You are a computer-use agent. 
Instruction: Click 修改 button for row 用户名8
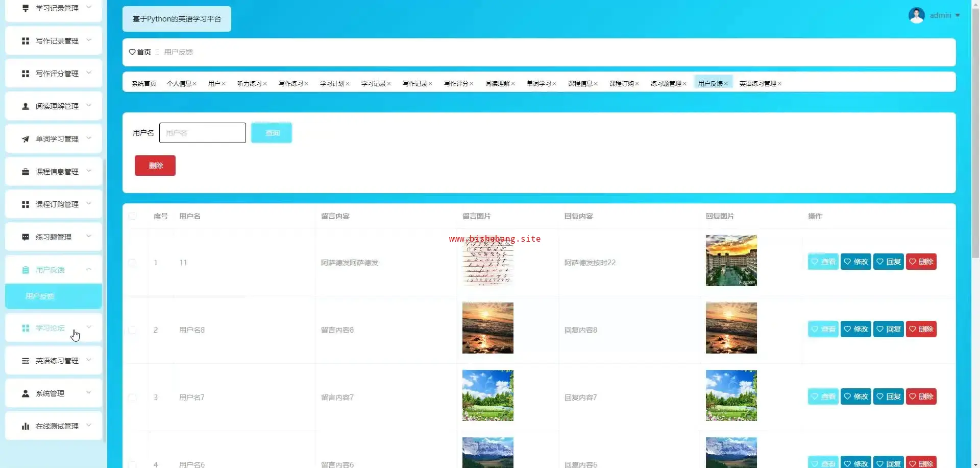coord(856,329)
